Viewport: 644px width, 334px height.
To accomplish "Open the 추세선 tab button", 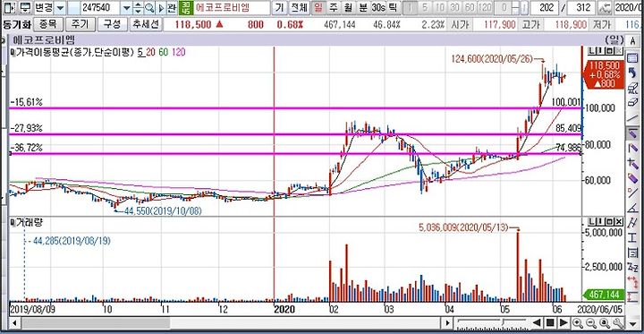I will [145, 25].
